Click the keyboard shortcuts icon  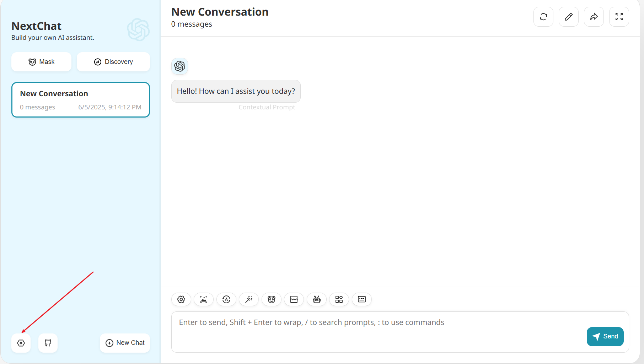(x=362, y=299)
